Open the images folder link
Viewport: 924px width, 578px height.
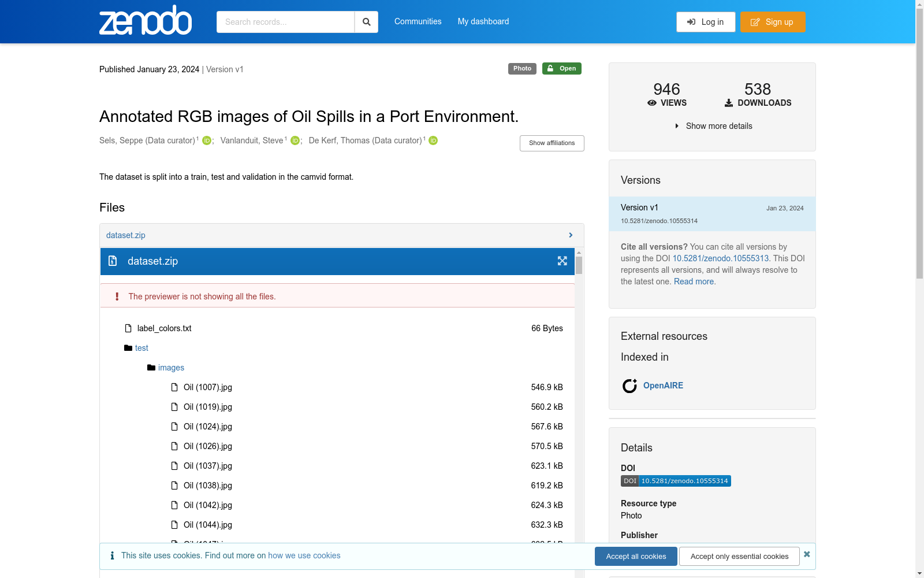pyautogui.click(x=171, y=368)
